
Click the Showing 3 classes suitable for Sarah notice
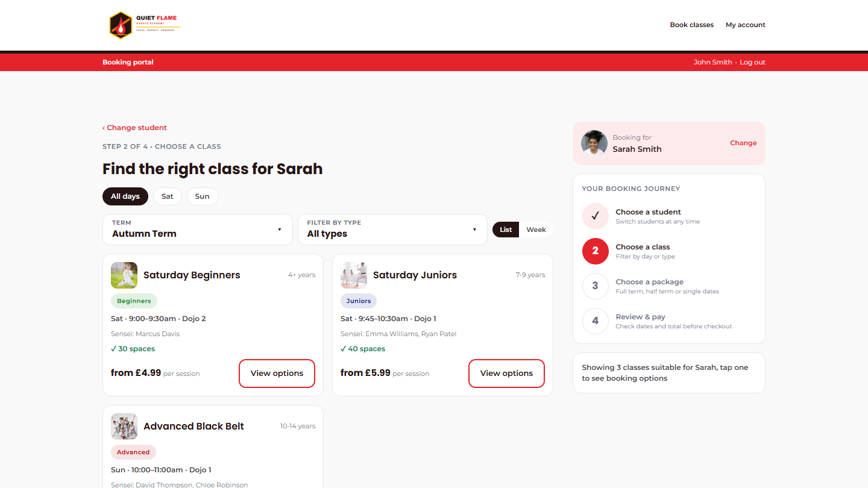click(x=669, y=373)
